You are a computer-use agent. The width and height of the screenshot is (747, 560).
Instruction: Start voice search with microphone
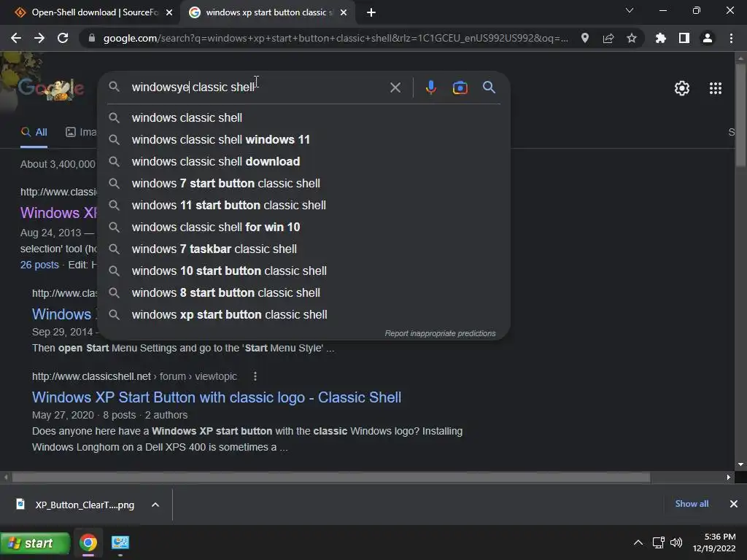click(x=430, y=87)
